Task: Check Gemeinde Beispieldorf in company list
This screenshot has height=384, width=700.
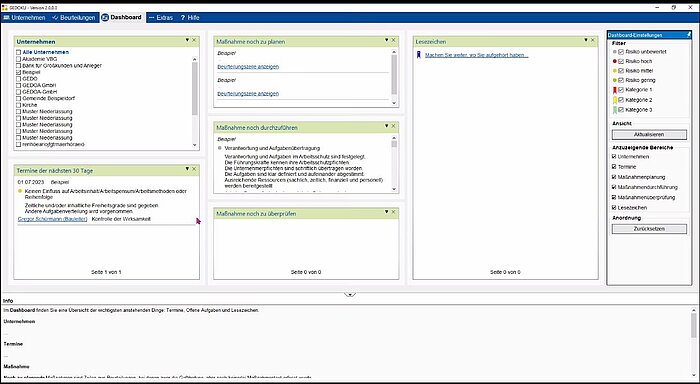Action: [18, 98]
